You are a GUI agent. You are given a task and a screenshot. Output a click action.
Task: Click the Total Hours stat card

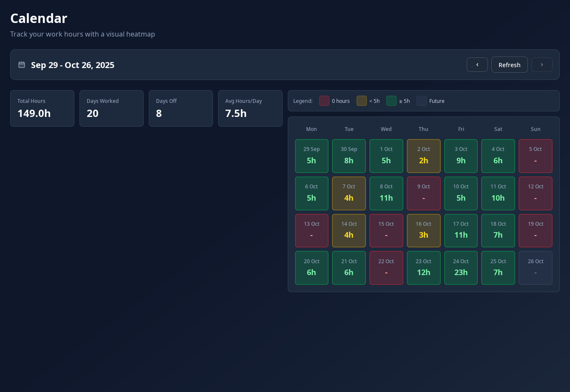tap(42, 108)
